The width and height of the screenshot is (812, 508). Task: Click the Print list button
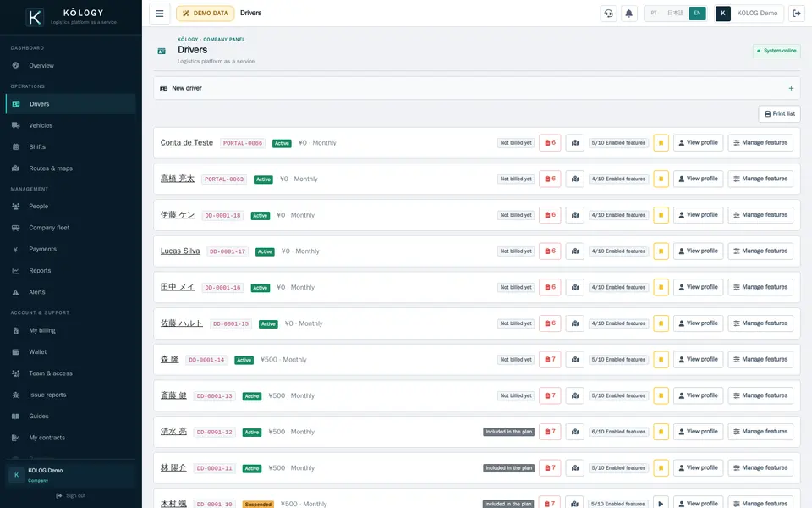pyautogui.click(x=779, y=114)
